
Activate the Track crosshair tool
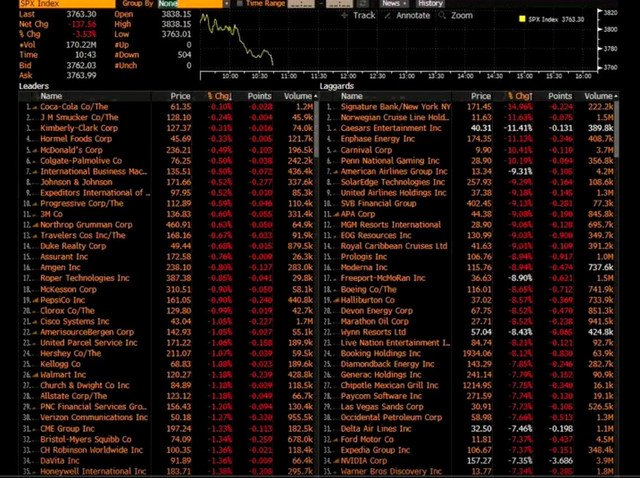pos(358,16)
